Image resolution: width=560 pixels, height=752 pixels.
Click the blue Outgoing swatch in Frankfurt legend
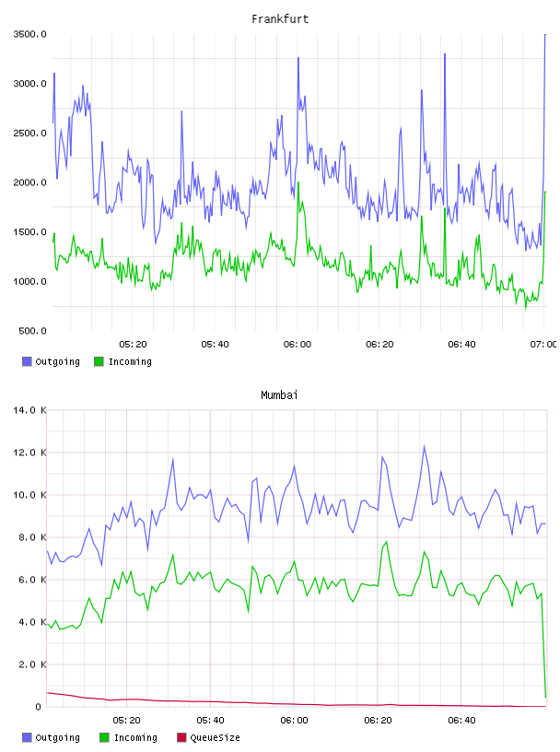(27, 361)
